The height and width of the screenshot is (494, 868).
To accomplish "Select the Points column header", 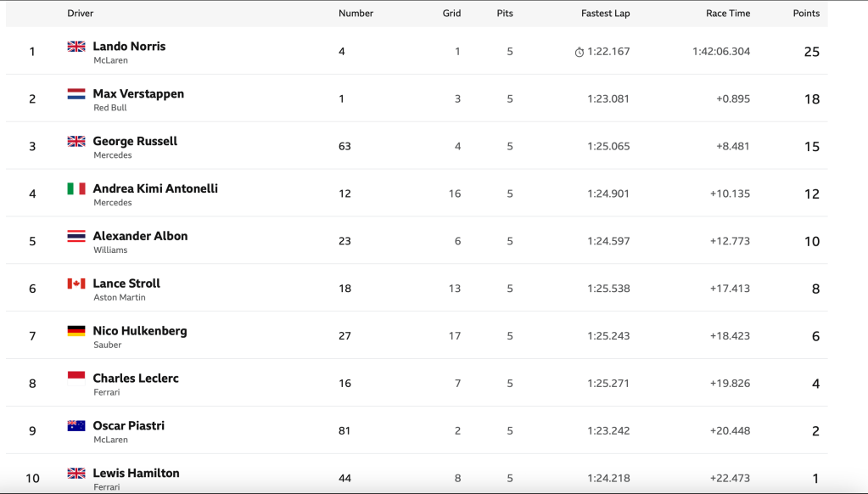I will tap(806, 14).
